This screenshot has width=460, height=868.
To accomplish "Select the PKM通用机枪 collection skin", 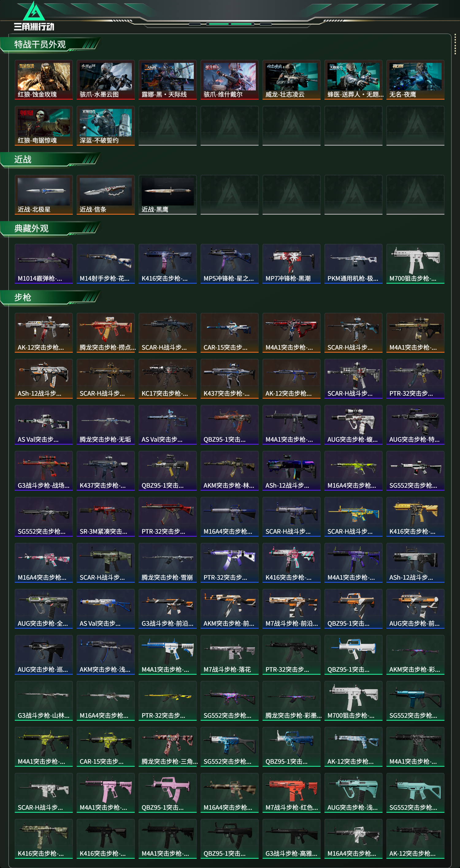I will click(x=353, y=264).
